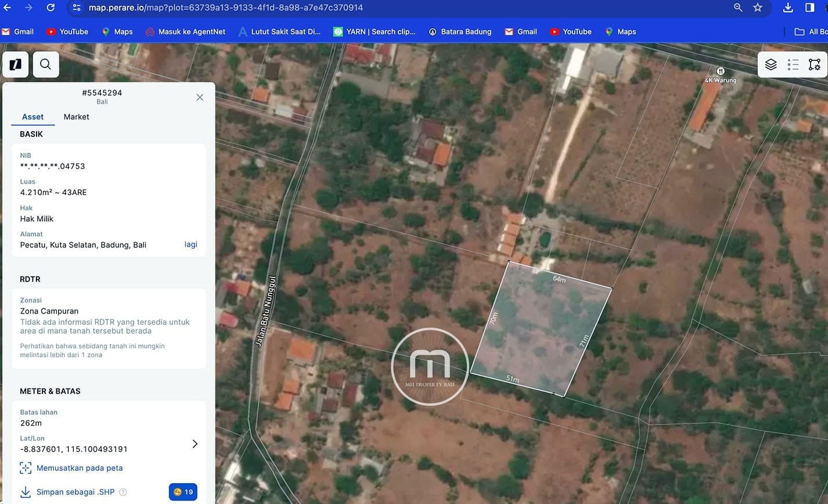Click the 4K Warung map marker
This screenshot has width=828, height=504.
(720, 71)
